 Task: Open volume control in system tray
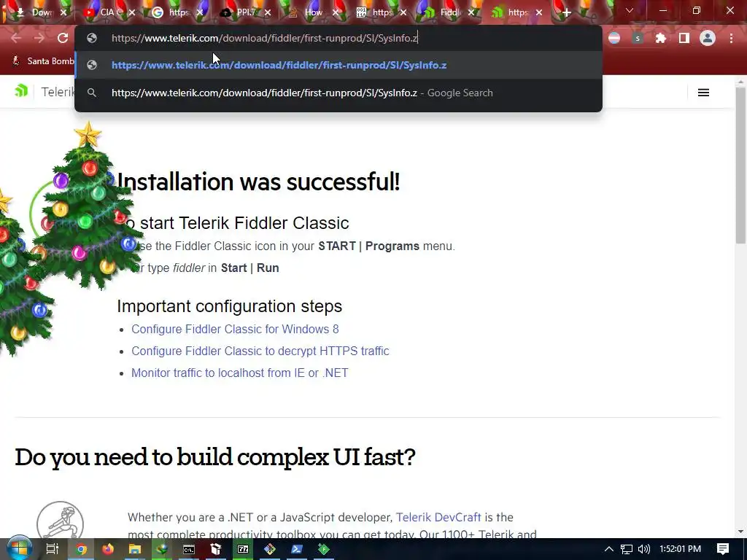[x=643, y=549]
